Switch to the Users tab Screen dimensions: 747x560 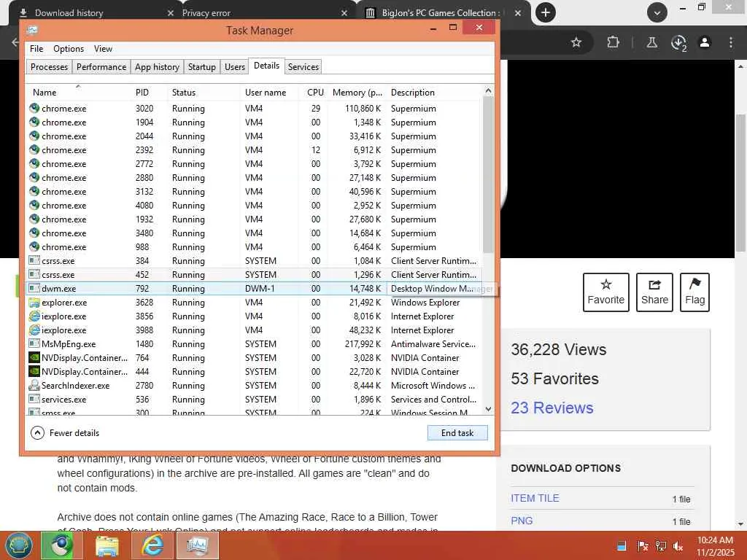tap(234, 66)
